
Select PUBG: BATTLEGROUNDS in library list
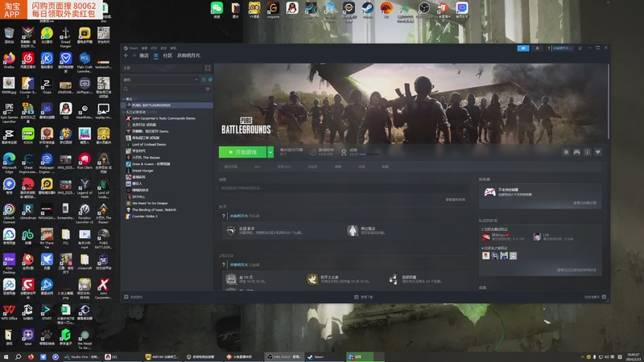(167, 105)
